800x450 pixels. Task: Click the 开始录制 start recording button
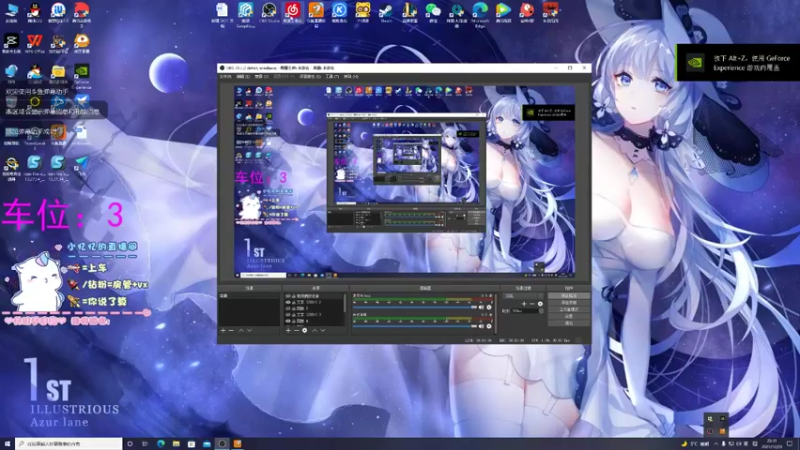point(569,303)
